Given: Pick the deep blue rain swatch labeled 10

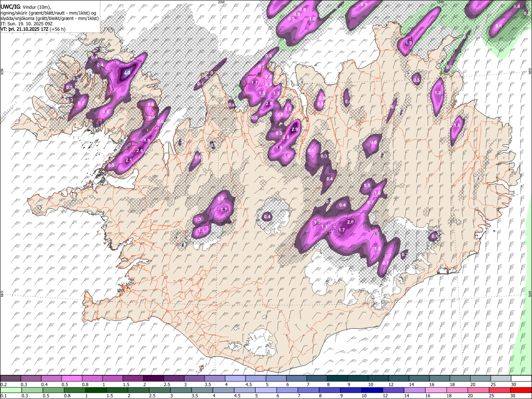Looking at the screenshot, I should [372, 390].
